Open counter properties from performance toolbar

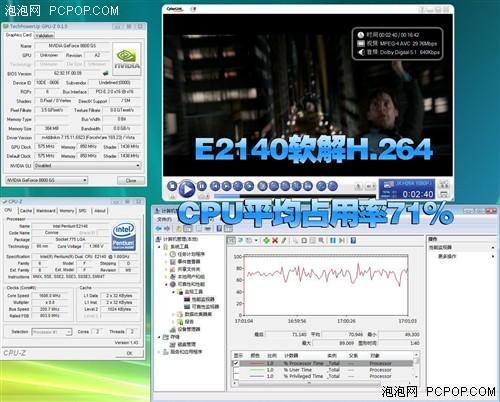coord(312,240)
